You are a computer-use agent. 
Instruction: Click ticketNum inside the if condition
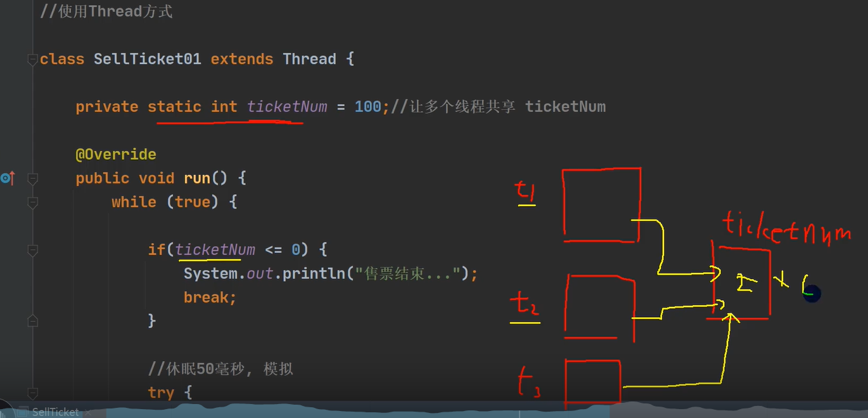pos(215,249)
